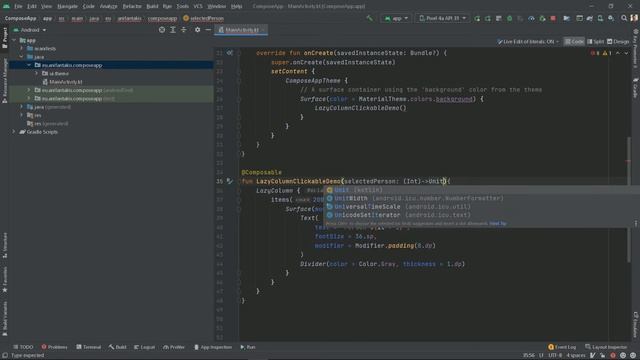Expand the Gradle Scripts node
Image resolution: width=640 pixels, height=360 pixels.
(x=14, y=132)
